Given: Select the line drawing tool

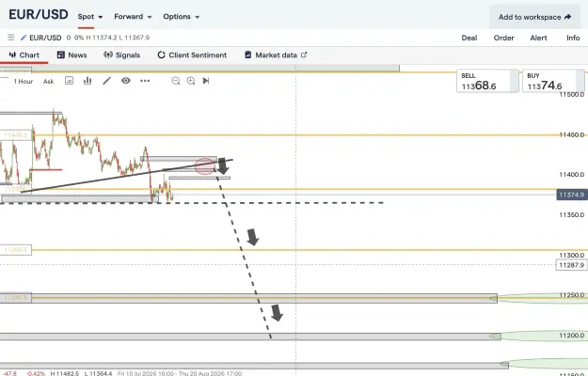Looking at the screenshot, I should pos(107,81).
